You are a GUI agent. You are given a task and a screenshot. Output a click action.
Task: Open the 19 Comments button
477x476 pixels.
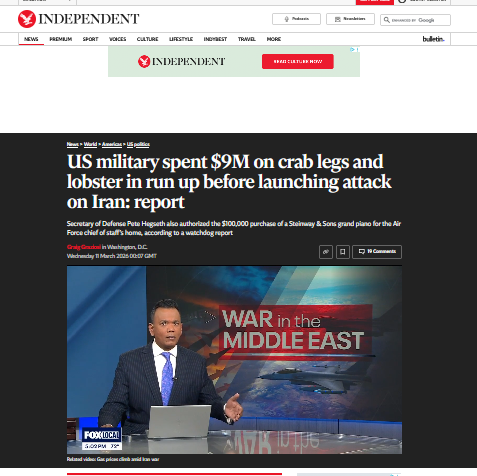377,252
